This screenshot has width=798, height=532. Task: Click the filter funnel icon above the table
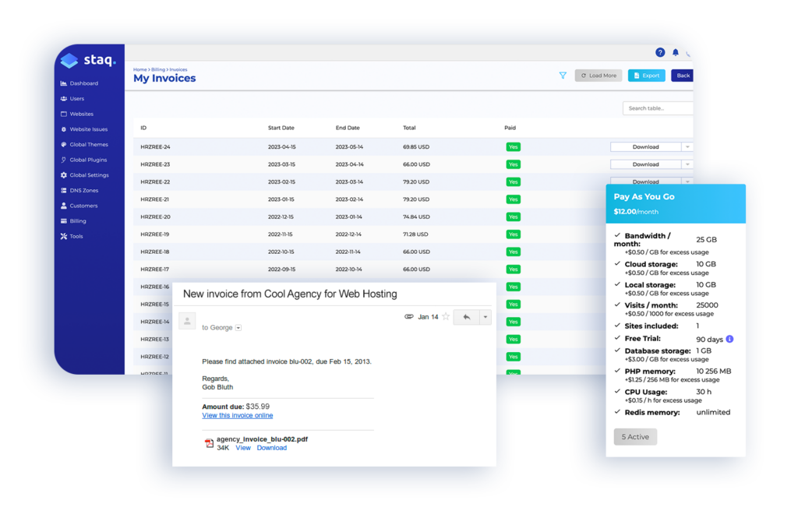pyautogui.click(x=563, y=76)
